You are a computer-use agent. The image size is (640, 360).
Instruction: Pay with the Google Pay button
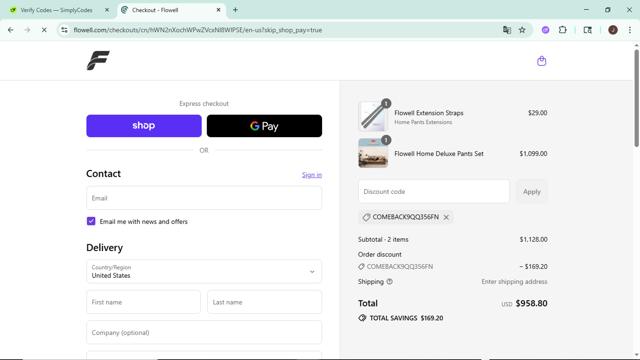tap(264, 126)
